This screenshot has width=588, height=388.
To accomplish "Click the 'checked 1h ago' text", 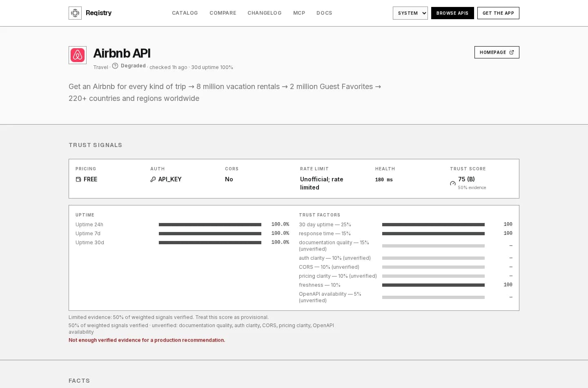I will [168, 67].
